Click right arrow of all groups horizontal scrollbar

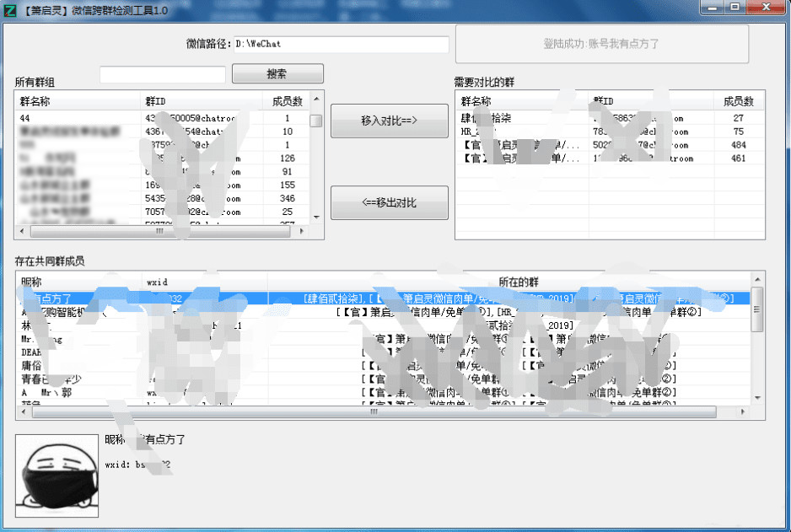click(x=303, y=230)
